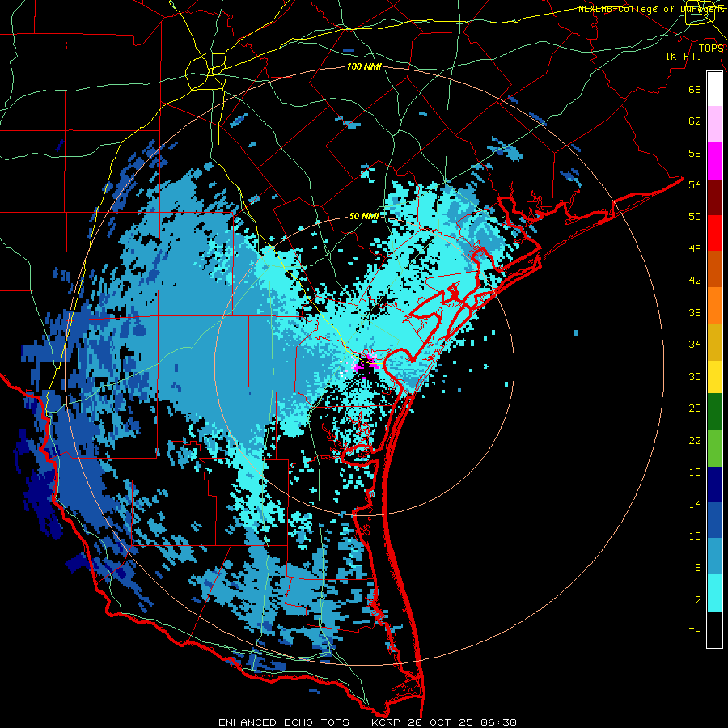
Task: Click the "26" legend value
Action: click(x=695, y=408)
